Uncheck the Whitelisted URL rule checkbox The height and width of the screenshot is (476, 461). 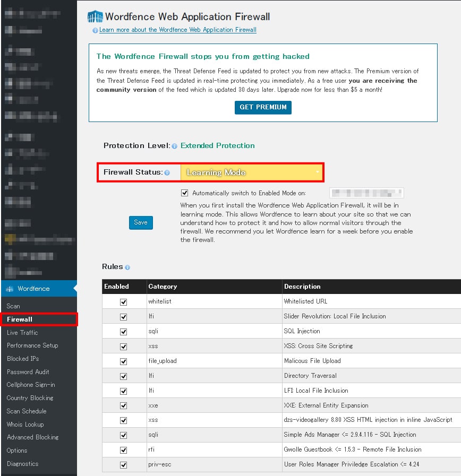(x=123, y=302)
